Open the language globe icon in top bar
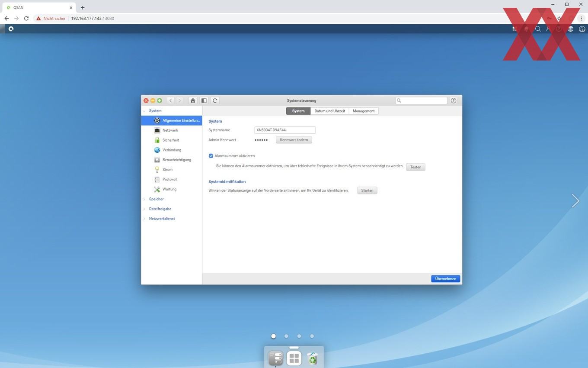This screenshot has width=588, height=368. [x=571, y=29]
